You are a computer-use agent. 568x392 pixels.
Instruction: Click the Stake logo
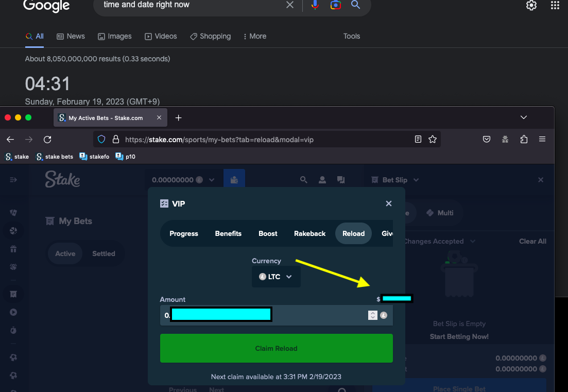tap(63, 179)
